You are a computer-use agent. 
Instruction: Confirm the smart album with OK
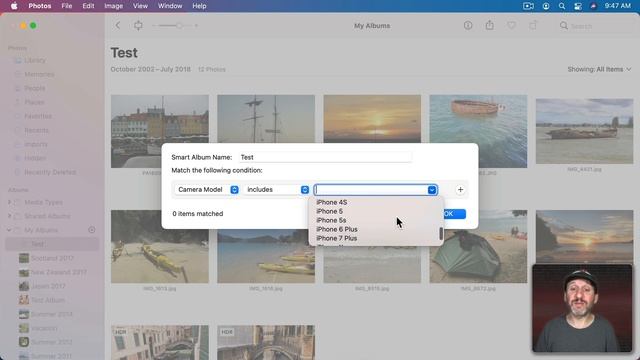453,214
